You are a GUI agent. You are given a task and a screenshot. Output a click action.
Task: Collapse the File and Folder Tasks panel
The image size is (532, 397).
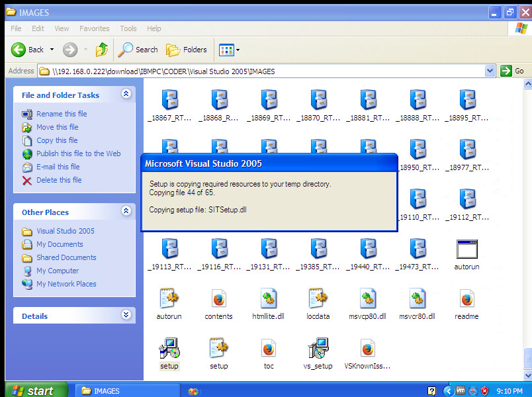pyautogui.click(x=126, y=95)
